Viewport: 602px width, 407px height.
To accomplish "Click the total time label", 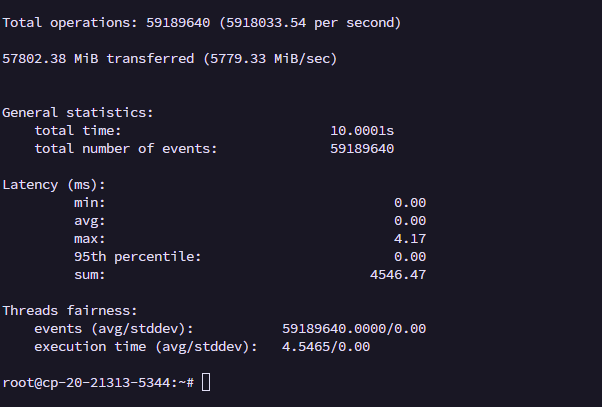I will tap(78, 131).
